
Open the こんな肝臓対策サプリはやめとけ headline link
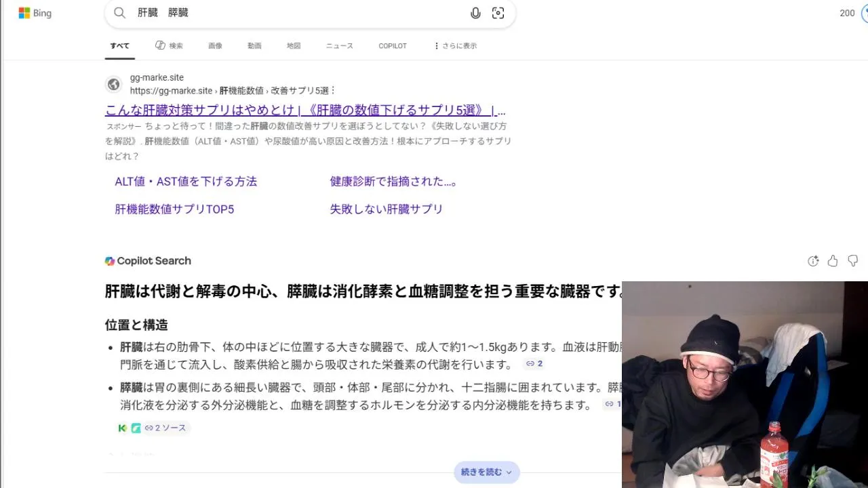(x=305, y=110)
